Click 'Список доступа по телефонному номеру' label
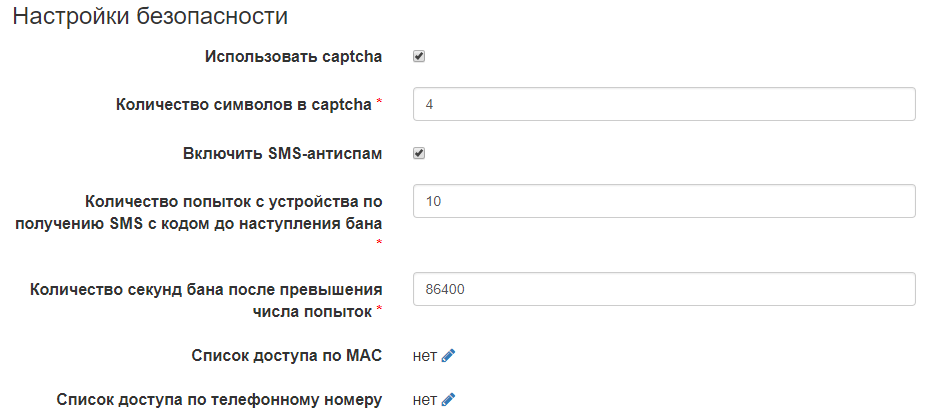This screenshot has height=418, width=952. point(219,401)
